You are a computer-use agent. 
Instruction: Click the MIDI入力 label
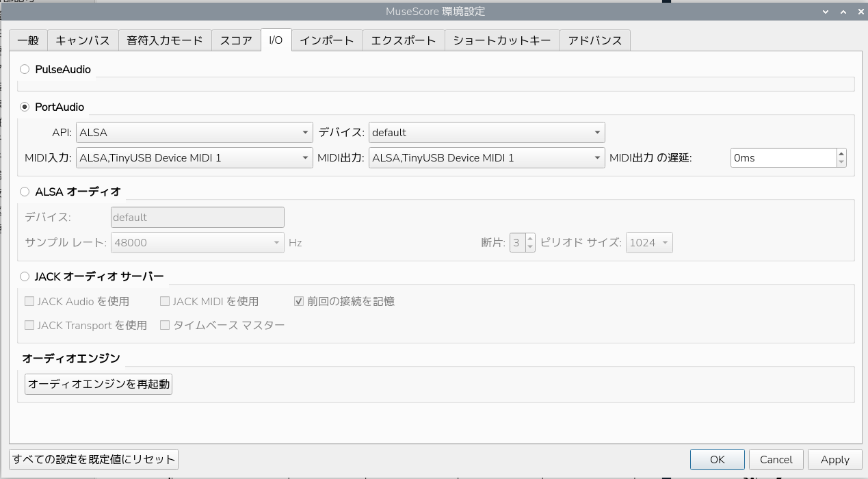[48, 157]
